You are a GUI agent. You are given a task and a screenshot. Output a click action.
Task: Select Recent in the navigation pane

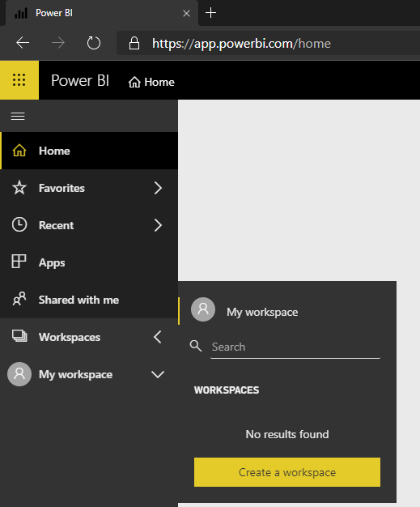[89, 225]
